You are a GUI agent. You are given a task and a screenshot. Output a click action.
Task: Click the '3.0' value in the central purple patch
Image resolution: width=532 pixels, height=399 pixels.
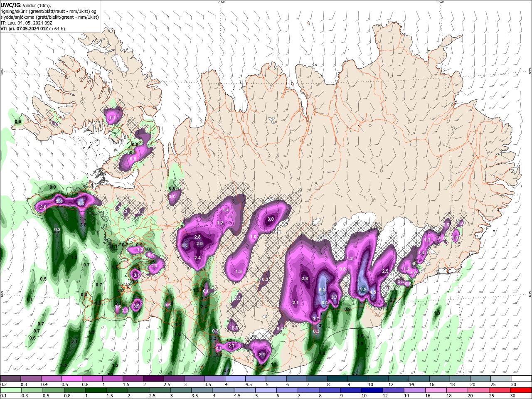coord(271,219)
